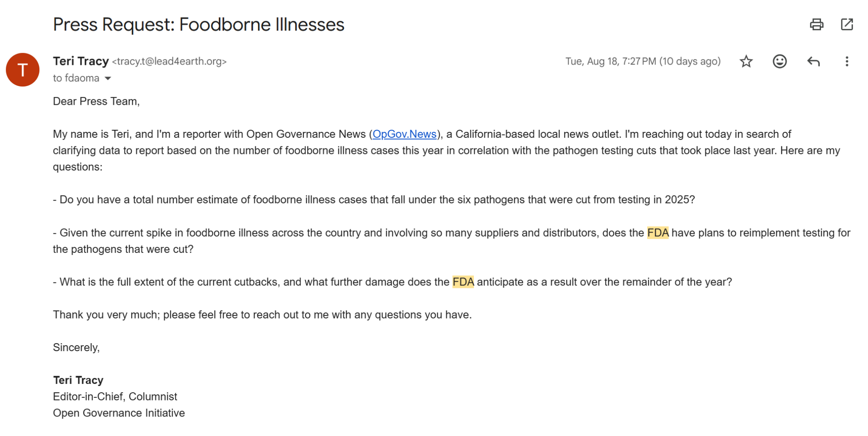This screenshot has width=868, height=436.
Task: Click the sender address tracy.t@lead4earth.org
Action: [169, 61]
